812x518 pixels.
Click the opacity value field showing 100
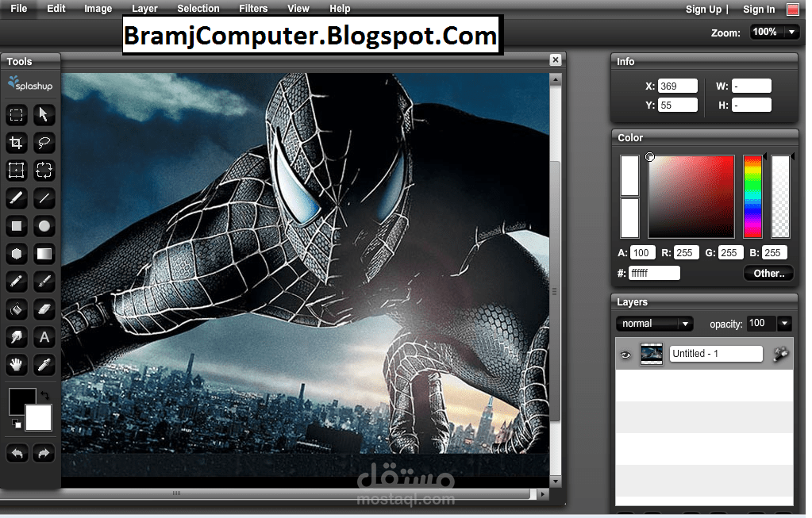pos(760,324)
